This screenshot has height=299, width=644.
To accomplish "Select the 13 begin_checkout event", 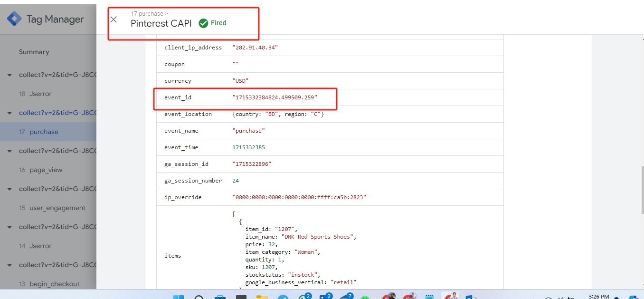I will (48, 284).
